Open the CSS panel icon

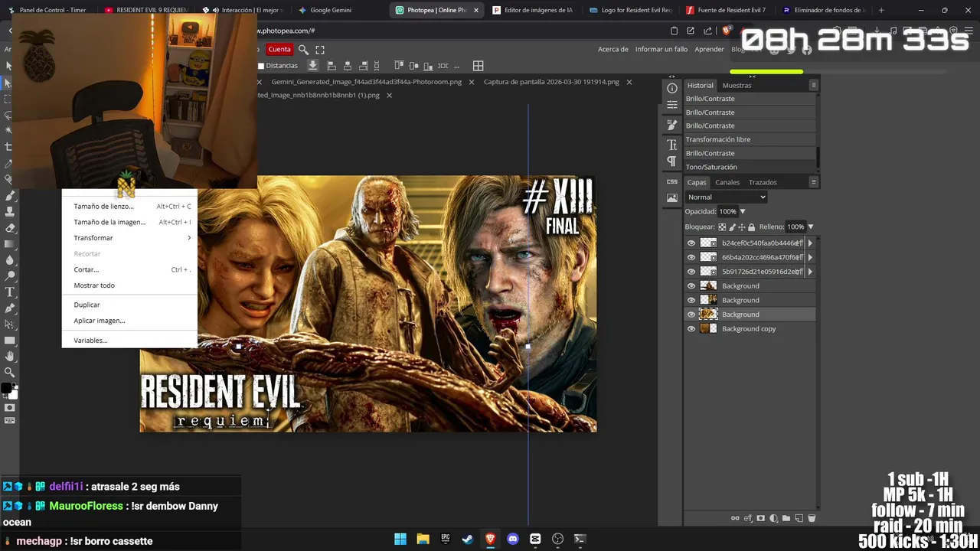click(672, 181)
